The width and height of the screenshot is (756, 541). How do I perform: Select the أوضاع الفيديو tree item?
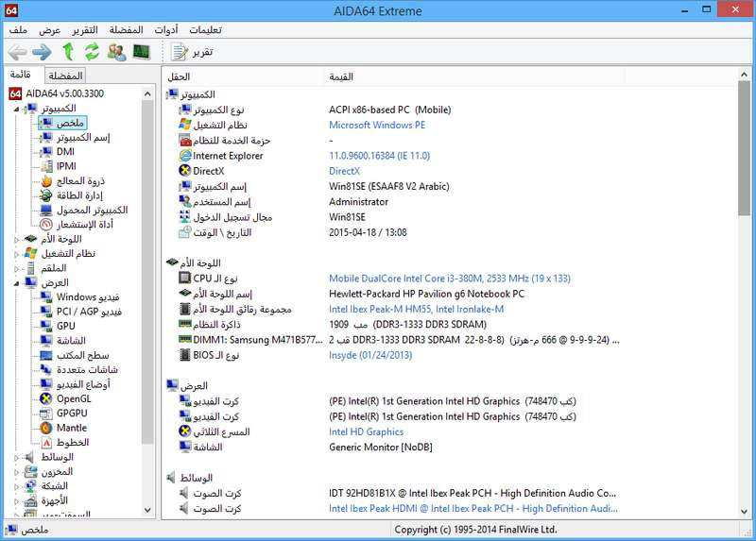[x=83, y=384]
